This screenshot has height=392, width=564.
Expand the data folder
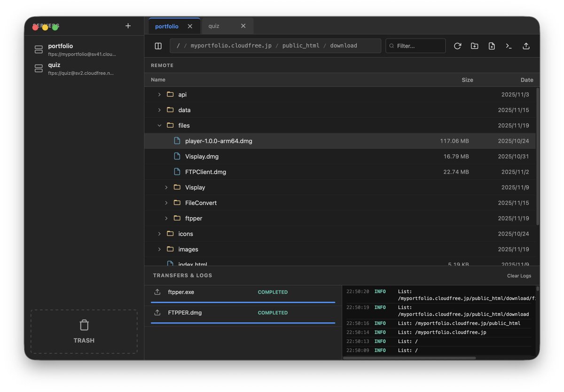tap(159, 110)
